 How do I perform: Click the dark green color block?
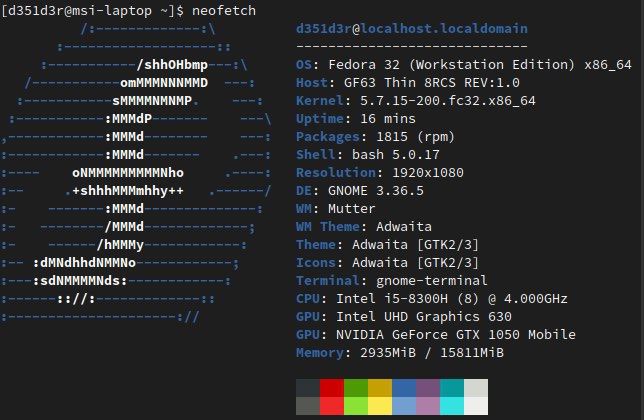(x=356, y=388)
